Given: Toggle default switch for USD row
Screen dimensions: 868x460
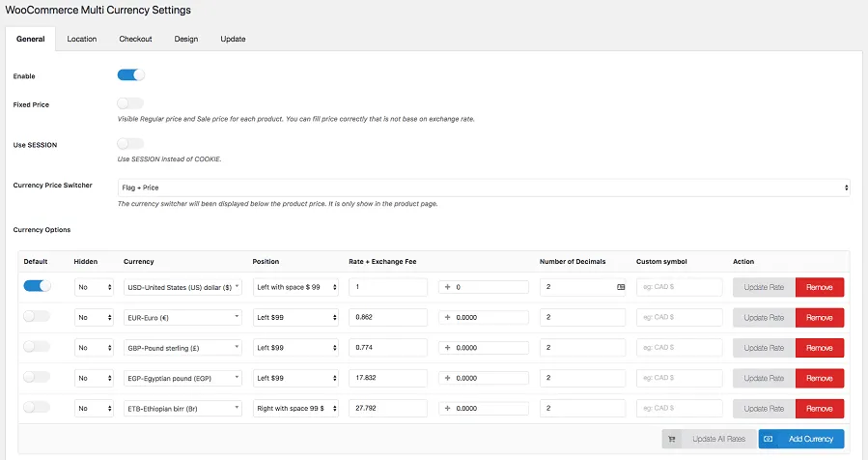Looking at the screenshot, I should coord(37,286).
